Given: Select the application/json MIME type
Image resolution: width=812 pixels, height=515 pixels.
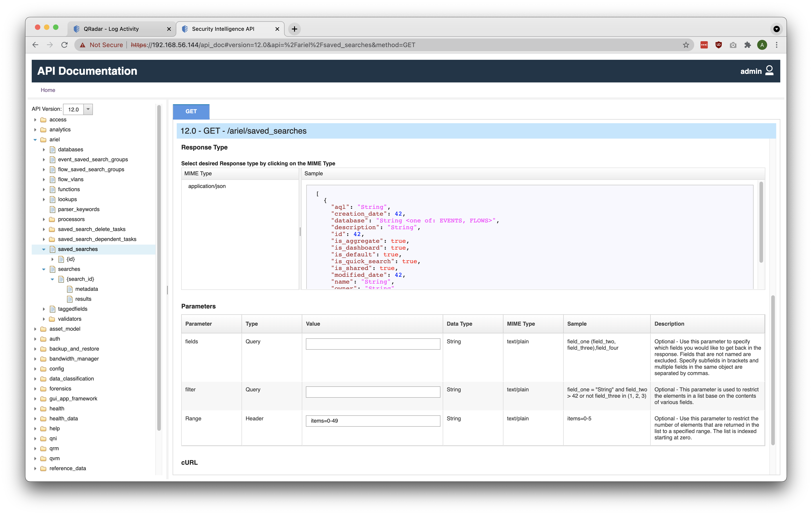Looking at the screenshot, I should [207, 186].
